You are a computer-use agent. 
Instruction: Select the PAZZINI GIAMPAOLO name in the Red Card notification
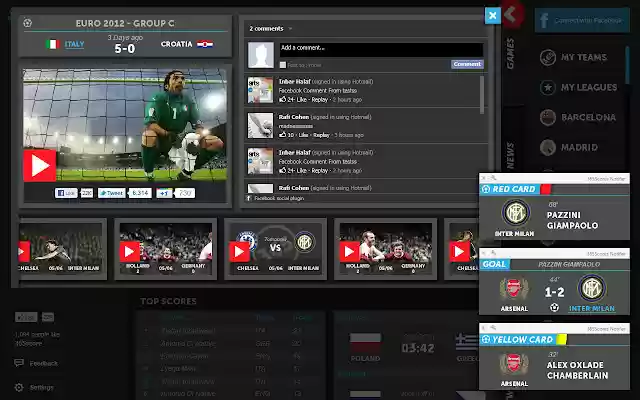(x=572, y=220)
